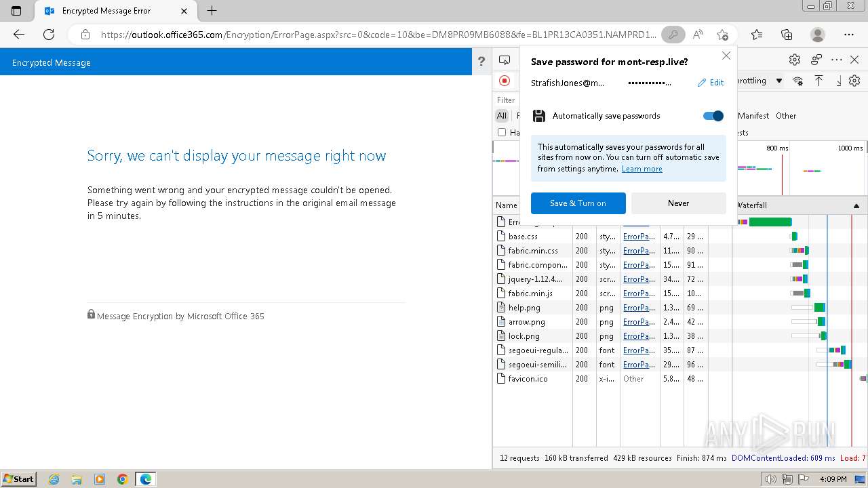The width and height of the screenshot is (868, 488).
Task: Close the DevTools panel
Action: point(854,60)
